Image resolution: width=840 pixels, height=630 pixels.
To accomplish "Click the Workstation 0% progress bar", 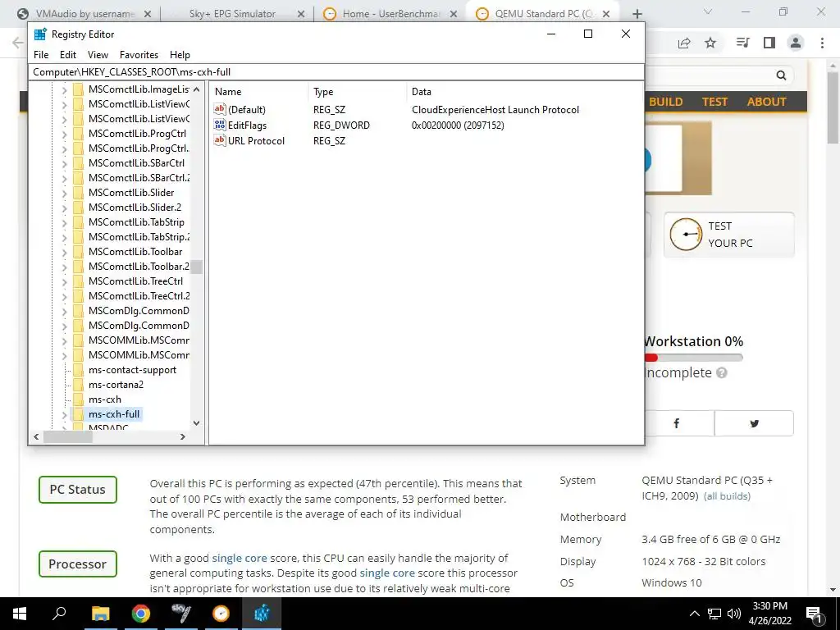I will [693, 358].
